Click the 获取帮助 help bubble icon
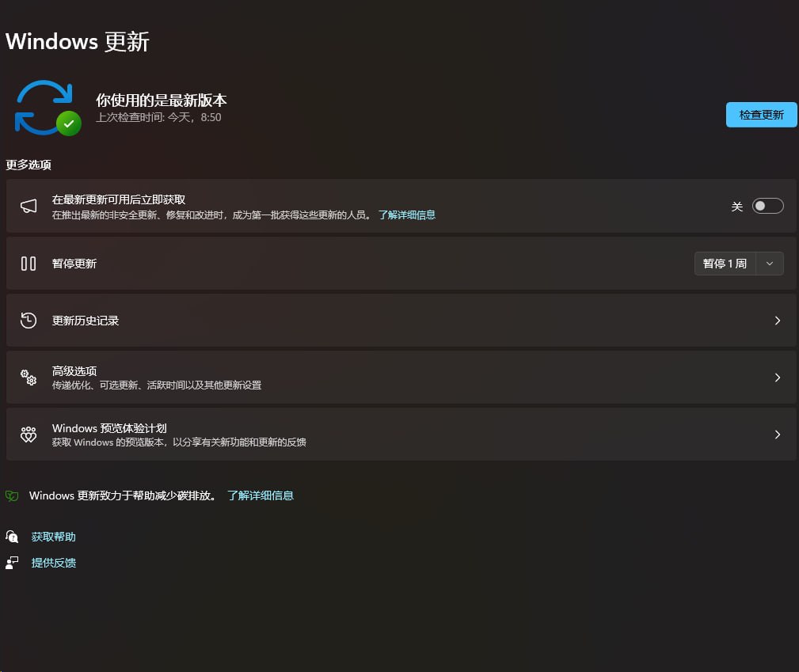 [12, 537]
